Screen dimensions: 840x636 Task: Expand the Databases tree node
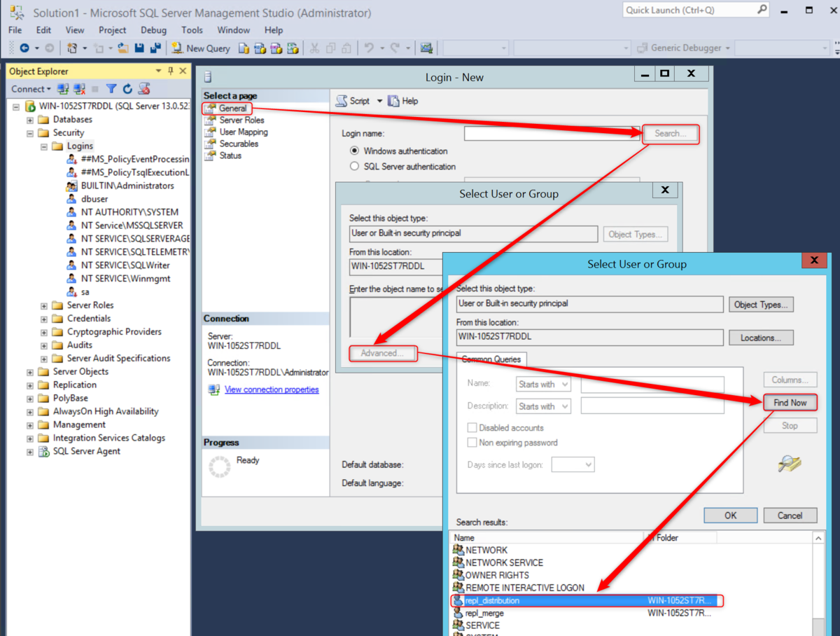(x=30, y=120)
